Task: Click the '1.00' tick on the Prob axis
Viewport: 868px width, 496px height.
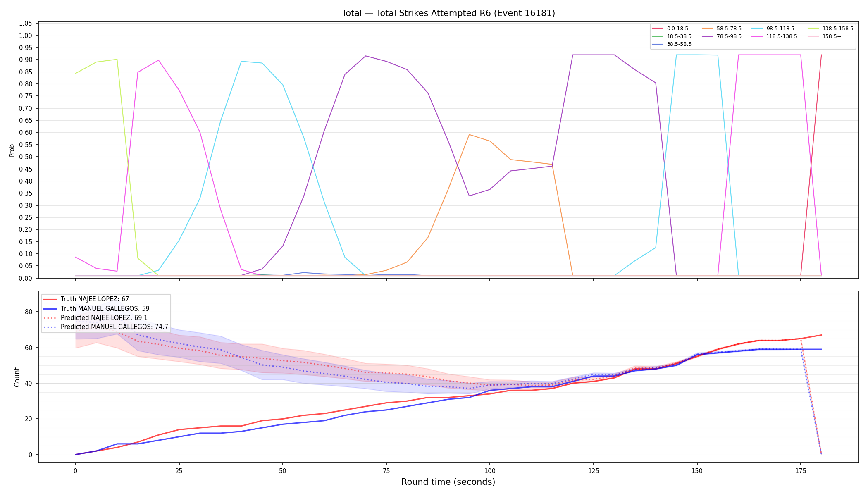Action: point(26,36)
